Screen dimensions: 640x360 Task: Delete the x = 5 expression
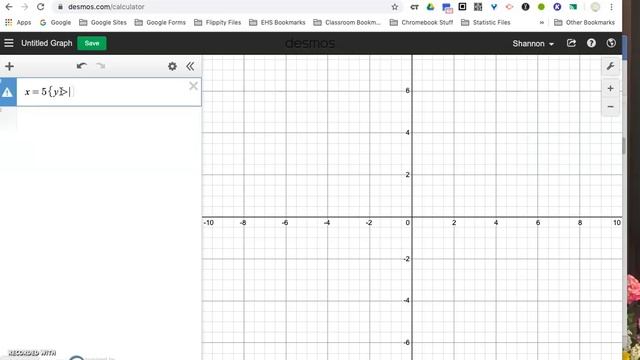(x=193, y=86)
